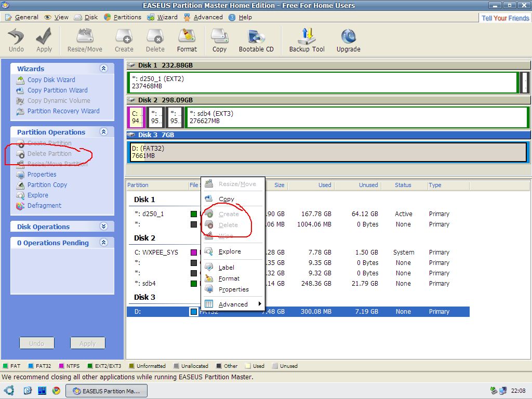Screen dimensions: 532x399
Task: Select the D: row under Disk 3
Action: point(298,312)
